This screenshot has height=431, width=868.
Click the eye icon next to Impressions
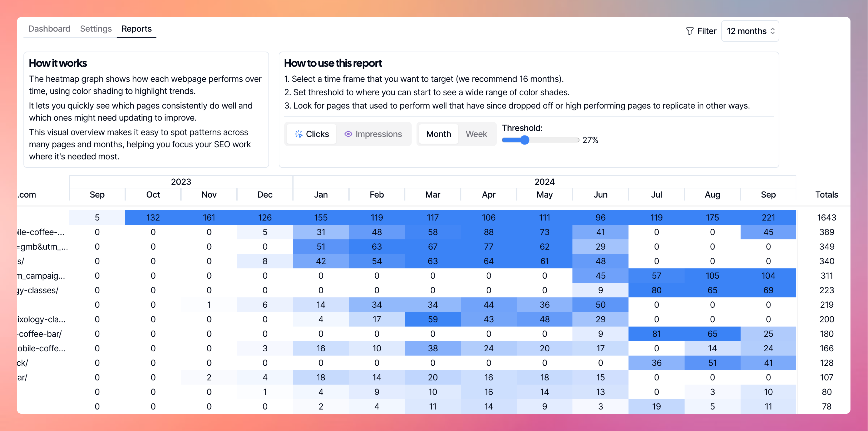click(348, 134)
